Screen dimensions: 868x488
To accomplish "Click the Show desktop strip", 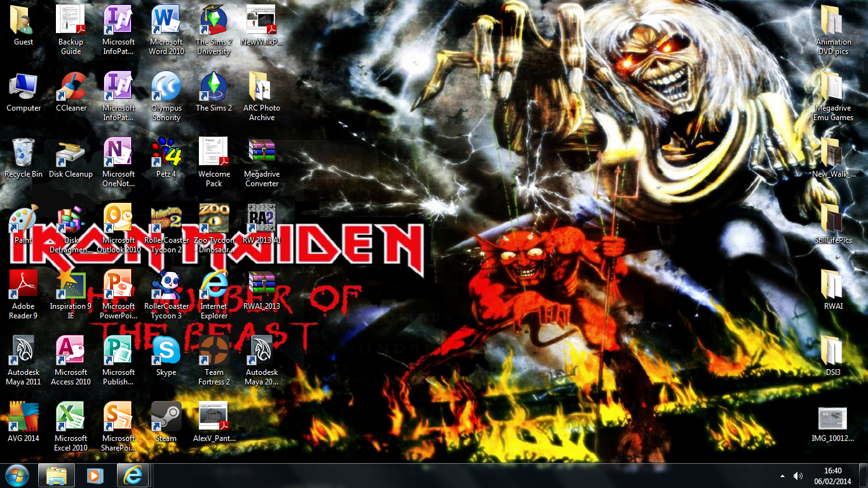I will point(864,476).
